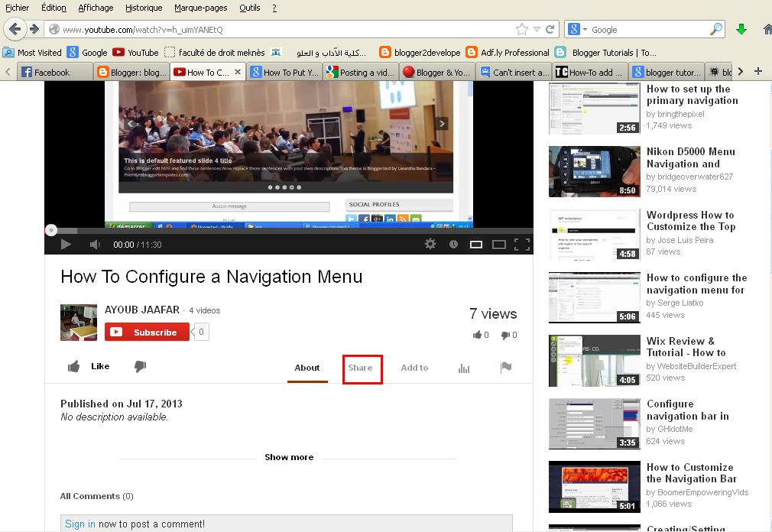Switch to small player size
Image resolution: width=772 pixels, height=532 pixels.
[475, 244]
